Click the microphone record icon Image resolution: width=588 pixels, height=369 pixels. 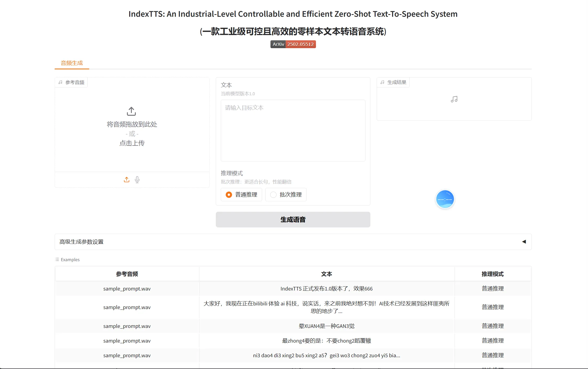(137, 180)
